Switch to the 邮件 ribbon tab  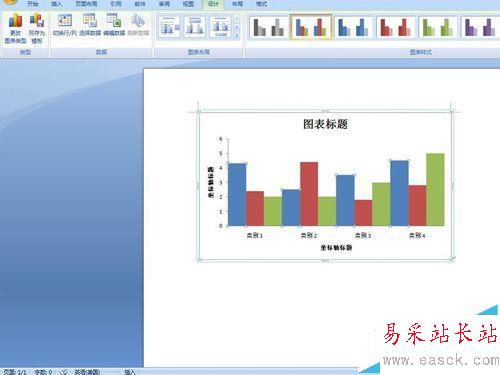tap(140, 4)
